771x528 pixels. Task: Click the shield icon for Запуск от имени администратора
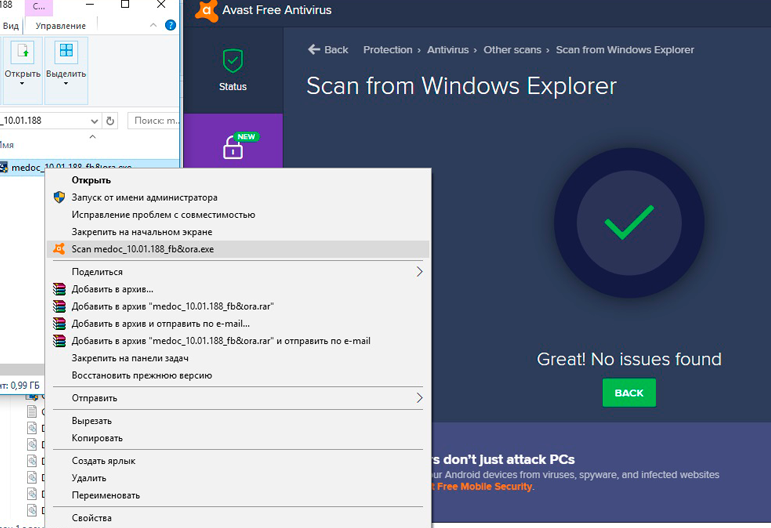tap(59, 198)
